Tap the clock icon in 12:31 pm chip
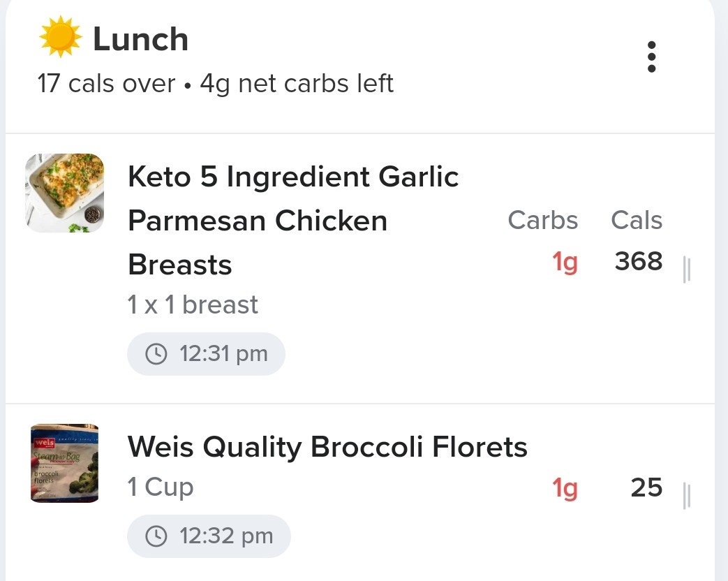 (156, 354)
